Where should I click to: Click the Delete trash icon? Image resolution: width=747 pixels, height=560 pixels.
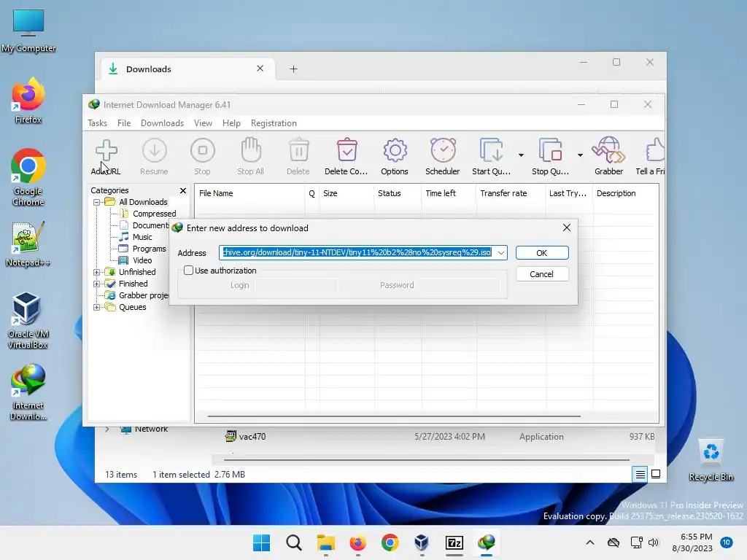tap(298, 150)
